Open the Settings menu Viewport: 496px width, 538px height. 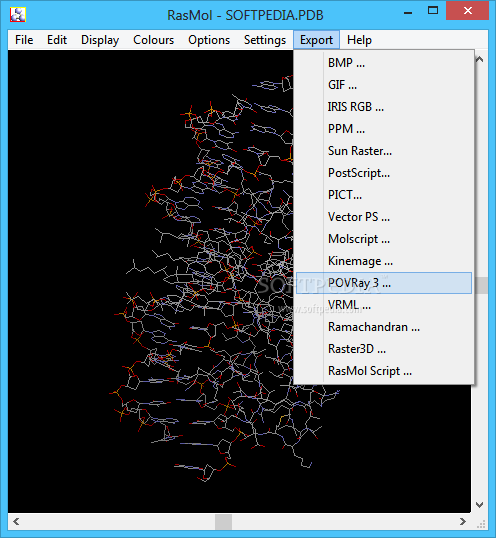point(265,40)
